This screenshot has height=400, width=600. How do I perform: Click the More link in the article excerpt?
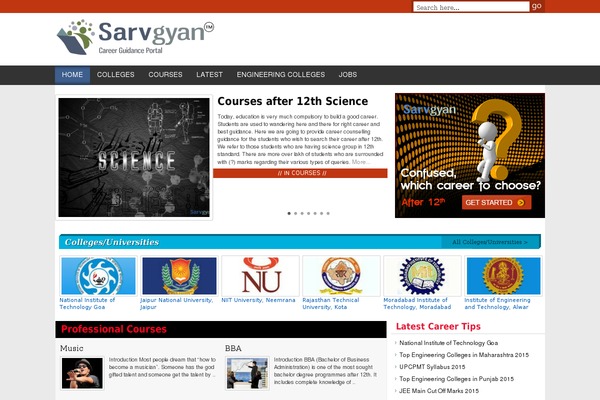[360, 162]
